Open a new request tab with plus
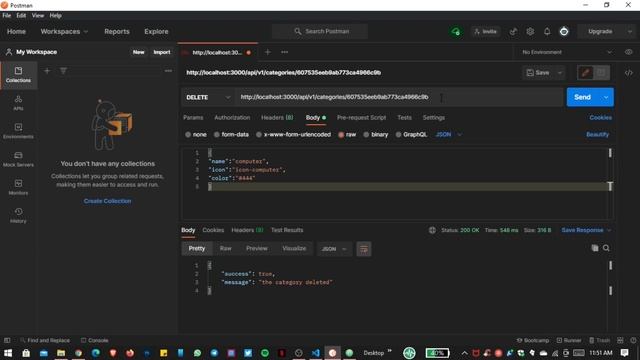The width and height of the screenshot is (640, 360). point(268,52)
